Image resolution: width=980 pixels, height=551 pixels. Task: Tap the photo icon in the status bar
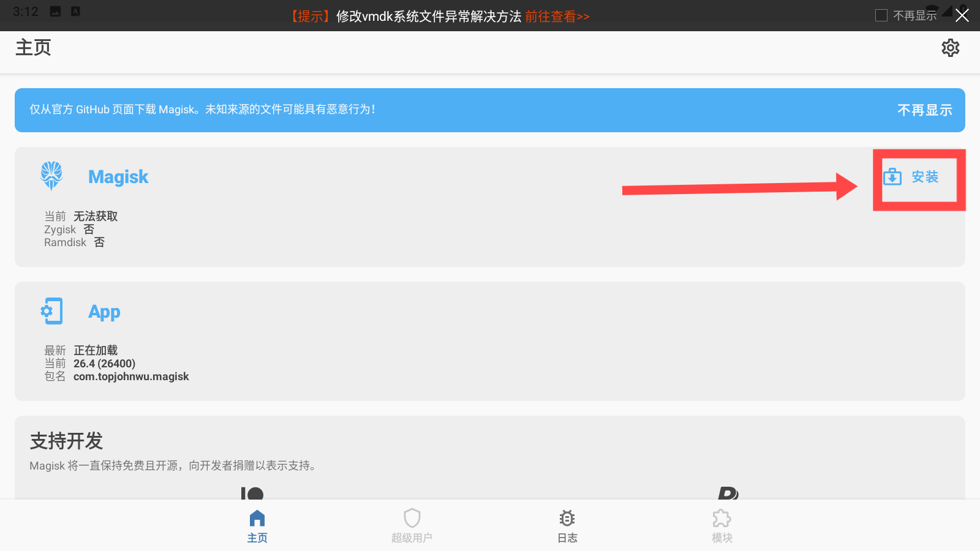(55, 10)
